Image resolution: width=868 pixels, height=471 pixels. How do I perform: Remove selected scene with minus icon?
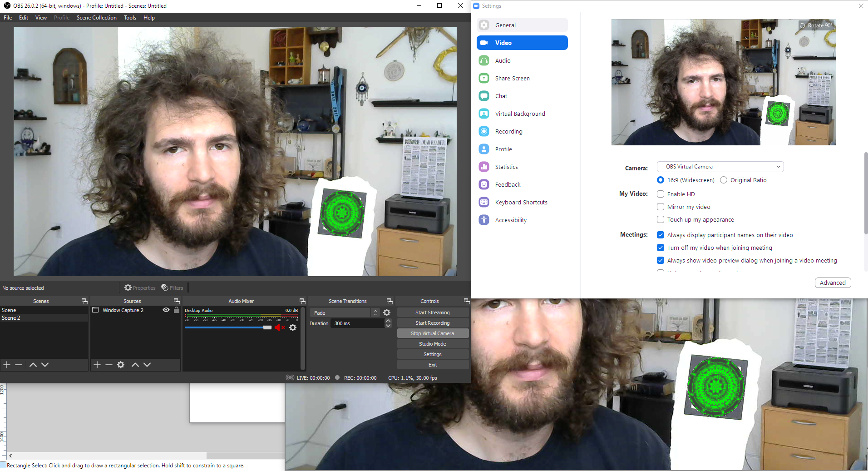coord(19,365)
